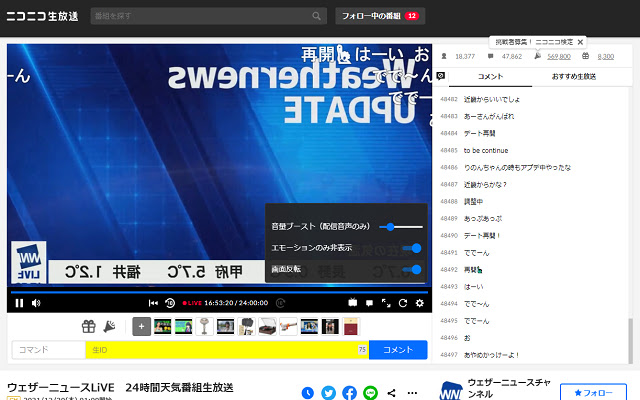Toggle the 画面反転 screen flip switch
Viewport: 640px width, 400px height.
pyautogui.click(x=410, y=269)
